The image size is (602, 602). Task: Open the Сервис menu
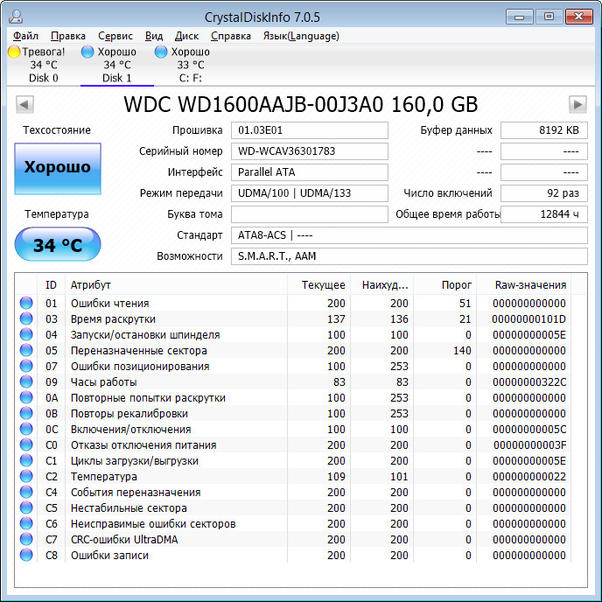coord(115,36)
